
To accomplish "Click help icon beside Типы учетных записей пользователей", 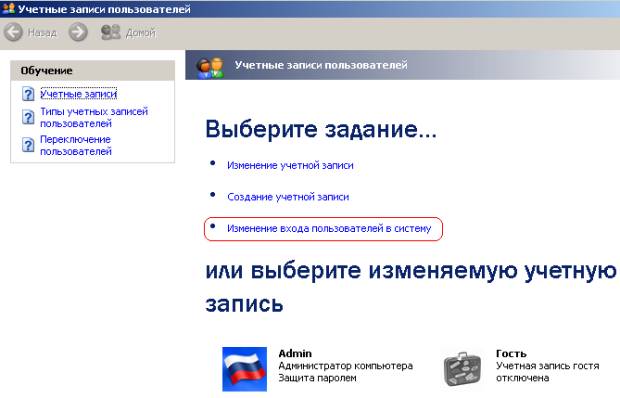I will tap(28, 117).
